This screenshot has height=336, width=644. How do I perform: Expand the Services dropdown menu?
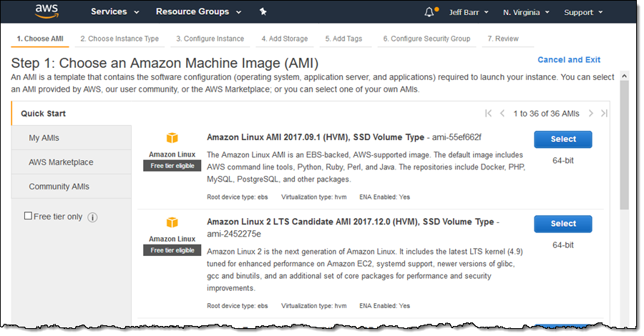115,12
